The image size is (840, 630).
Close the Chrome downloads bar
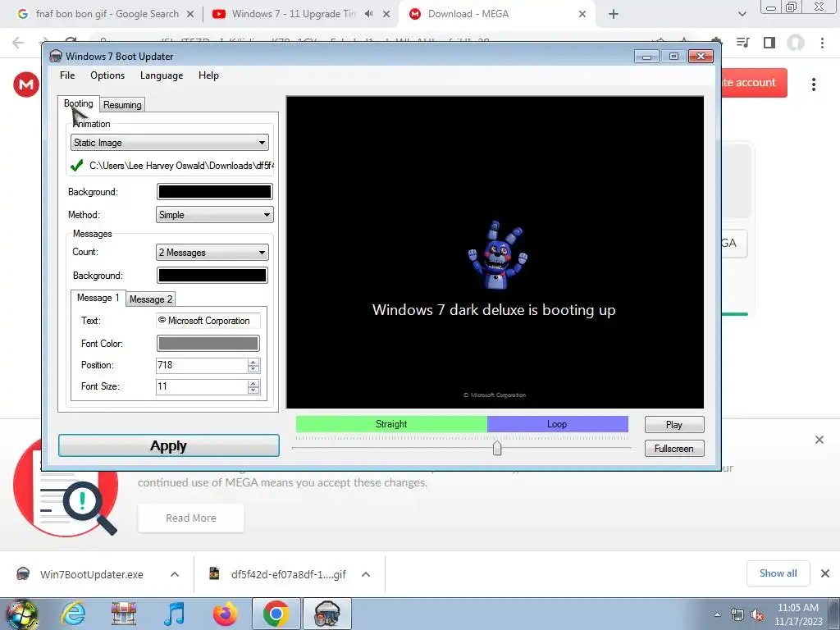point(825,573)
